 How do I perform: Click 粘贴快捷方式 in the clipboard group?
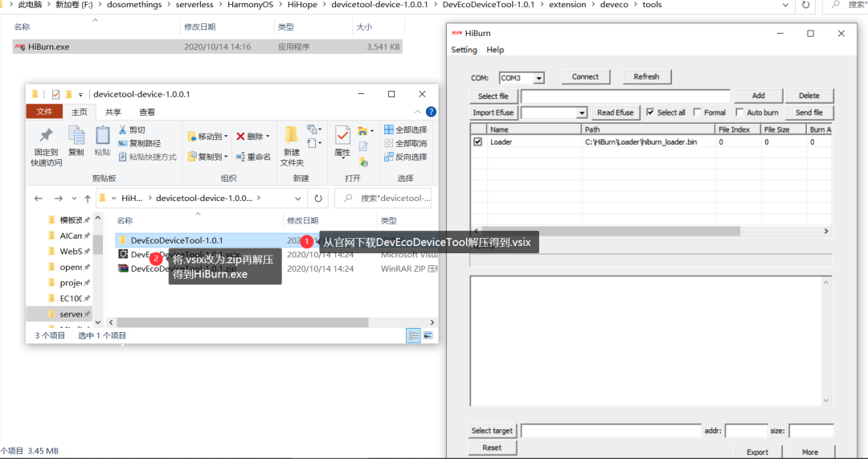(x=147, y=157)
